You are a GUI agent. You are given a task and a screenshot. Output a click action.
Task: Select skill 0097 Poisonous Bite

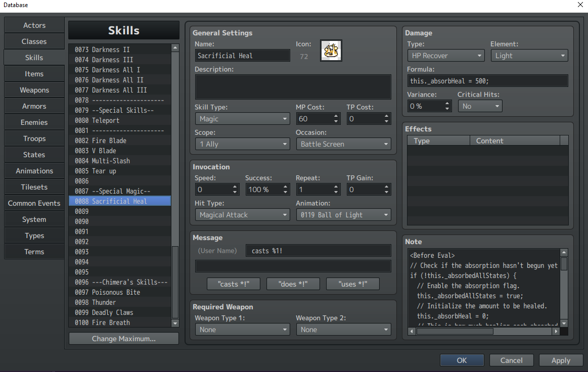(120, 292)
